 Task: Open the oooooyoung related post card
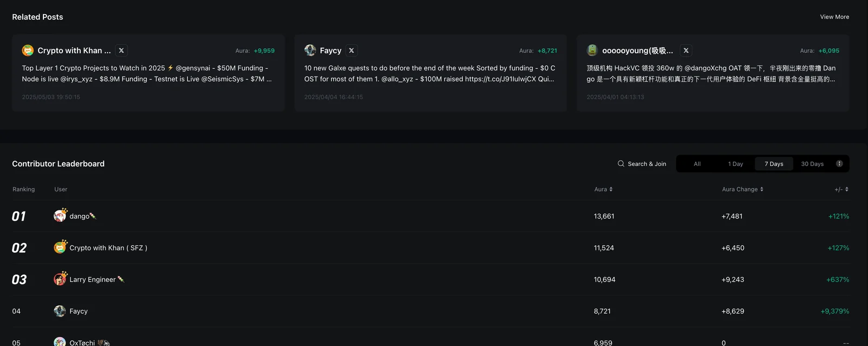pyautogui.click(x=713, y=73)
